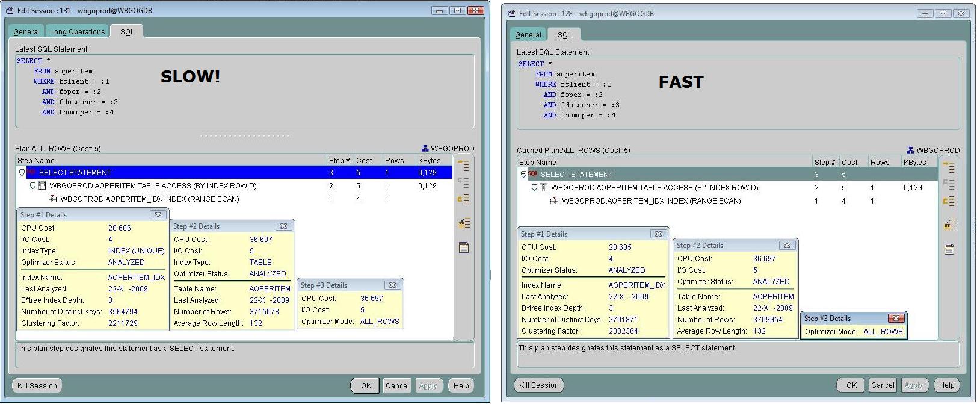Click OK button in session 128 window
The width and height of the screenshot is (980, 404).
pyautogui.click(x=851, y=385)
